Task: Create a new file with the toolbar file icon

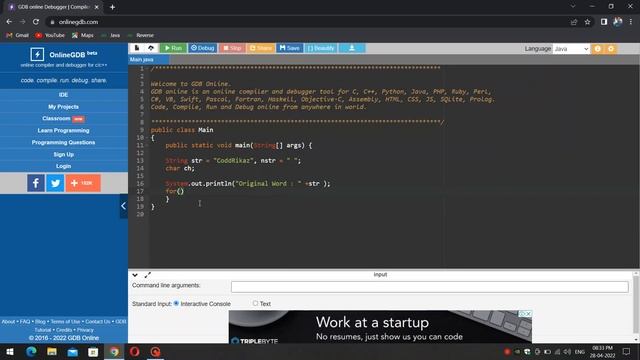Action: [x=137, y=48]
